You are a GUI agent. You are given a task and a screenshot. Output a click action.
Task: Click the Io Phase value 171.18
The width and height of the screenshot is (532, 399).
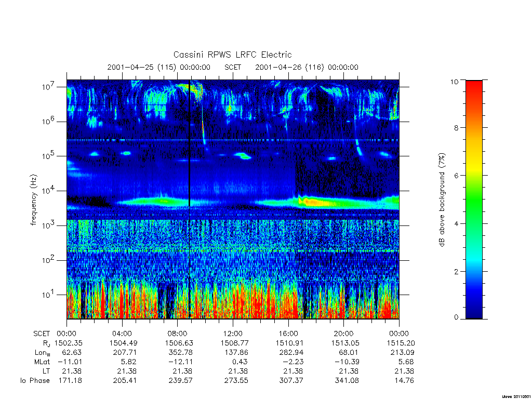pos(70,381)
